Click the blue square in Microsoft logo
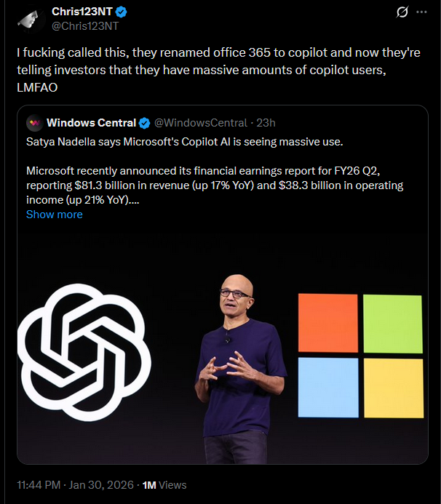The image size is (441, 504). click(x=327, y=385)
